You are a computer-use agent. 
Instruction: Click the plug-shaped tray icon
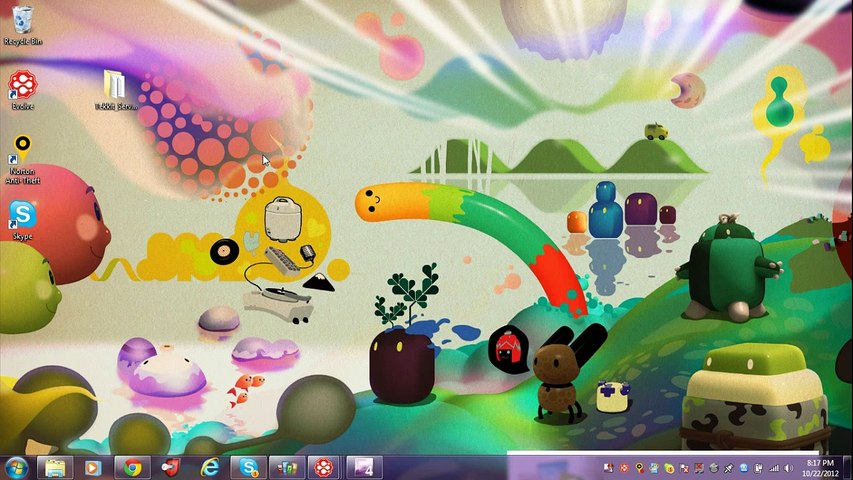coord(728,469)
